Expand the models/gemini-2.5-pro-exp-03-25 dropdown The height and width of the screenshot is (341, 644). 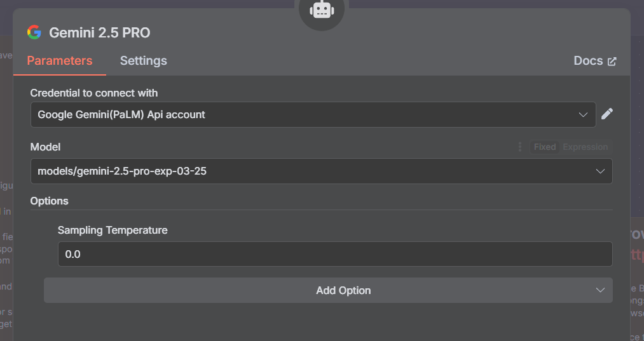[x=312, y=171]
